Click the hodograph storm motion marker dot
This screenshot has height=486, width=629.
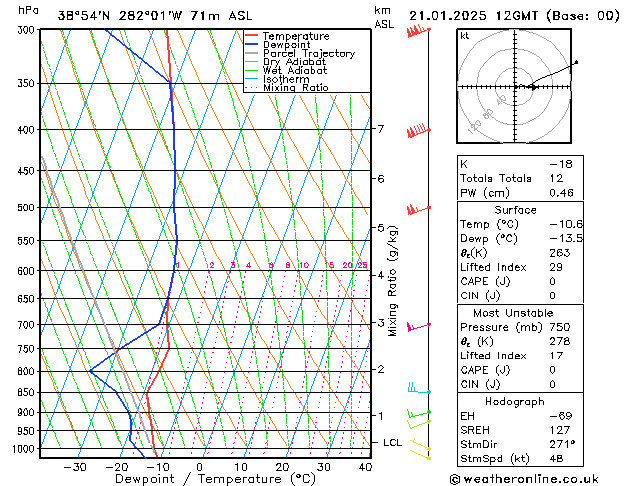coord(533,87)
